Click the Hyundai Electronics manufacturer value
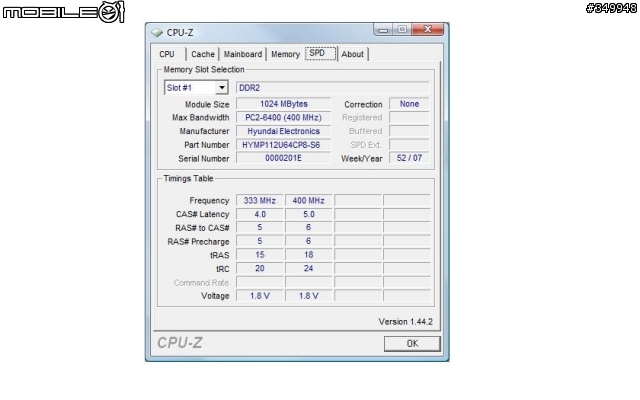Image resolution: width=640 pixels, height=400 pixels. [284, 131]
